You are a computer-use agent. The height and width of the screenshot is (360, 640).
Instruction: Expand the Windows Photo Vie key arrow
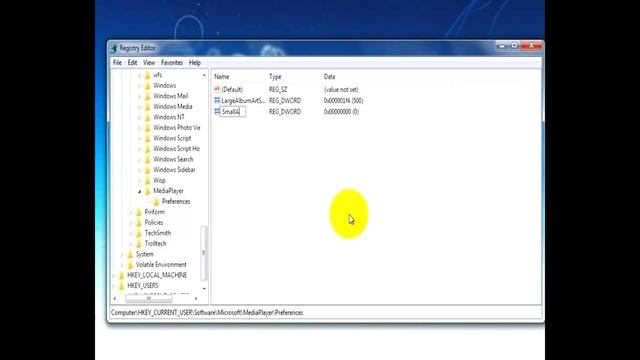pos(140,128)
